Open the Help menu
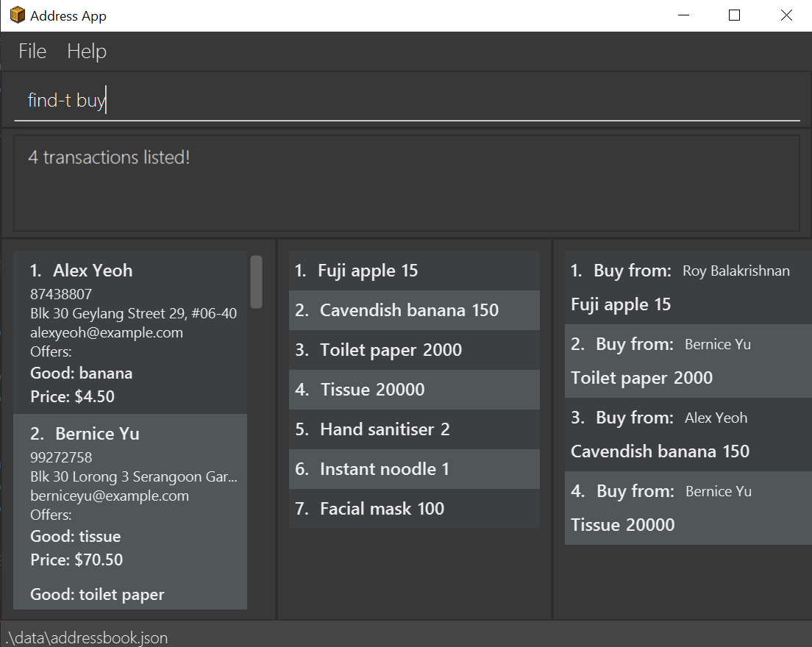This screenshot has width=812, height=647. pos(87,51)
